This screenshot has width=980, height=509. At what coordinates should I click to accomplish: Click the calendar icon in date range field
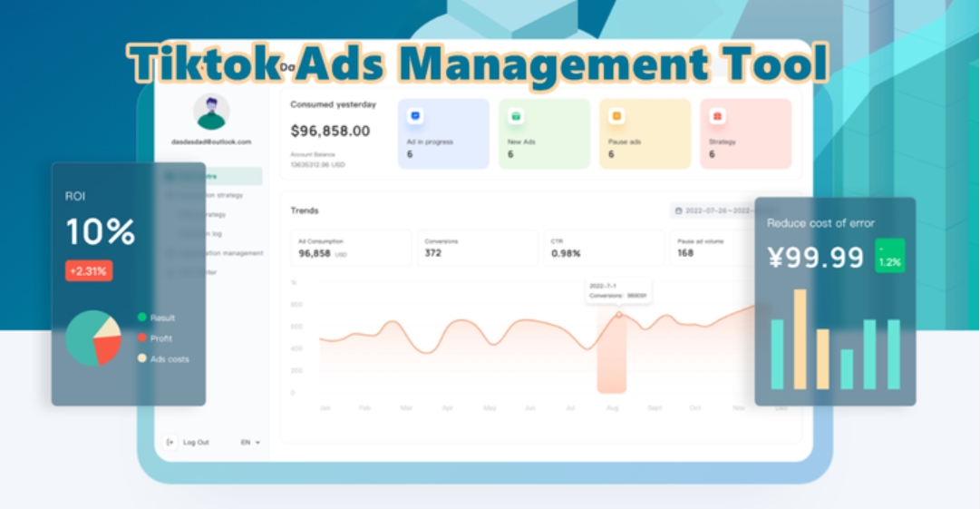tap(679, 210)
